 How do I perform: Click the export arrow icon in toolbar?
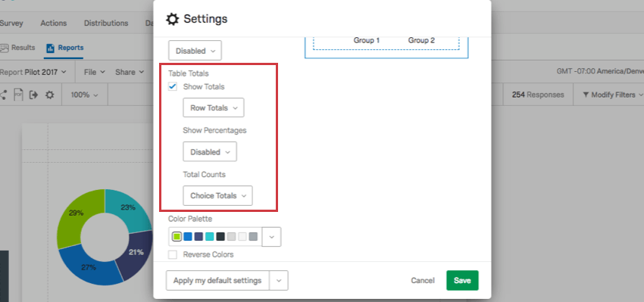click(x=33, y=95)
